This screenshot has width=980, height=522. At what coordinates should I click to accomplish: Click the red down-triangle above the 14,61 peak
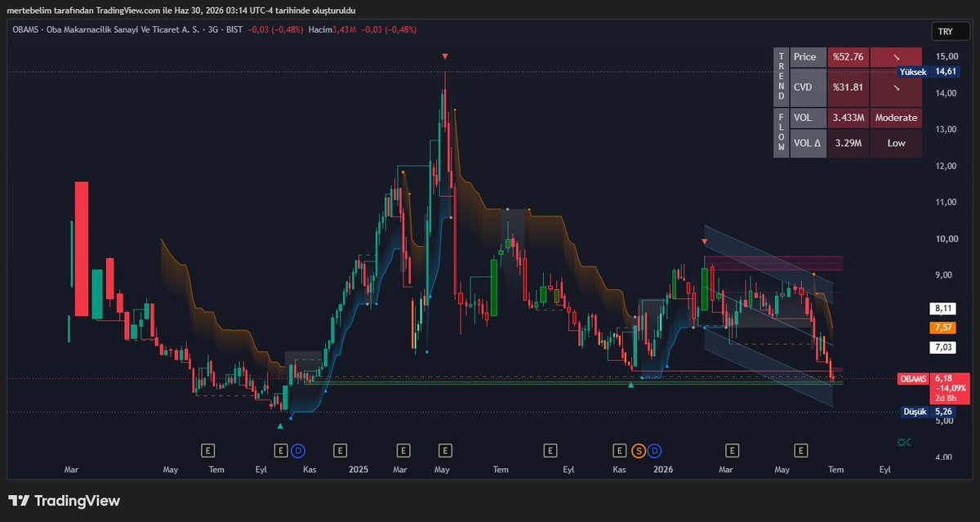[x=444, y=56]
